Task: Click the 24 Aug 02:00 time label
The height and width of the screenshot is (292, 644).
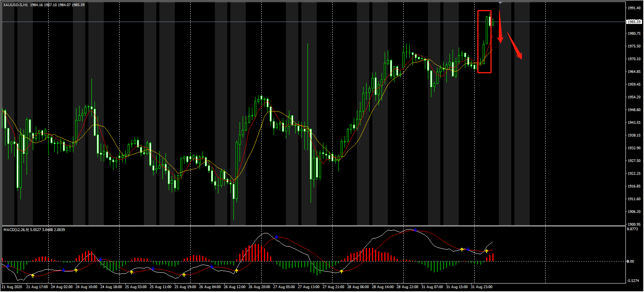Action: point(62,287)
